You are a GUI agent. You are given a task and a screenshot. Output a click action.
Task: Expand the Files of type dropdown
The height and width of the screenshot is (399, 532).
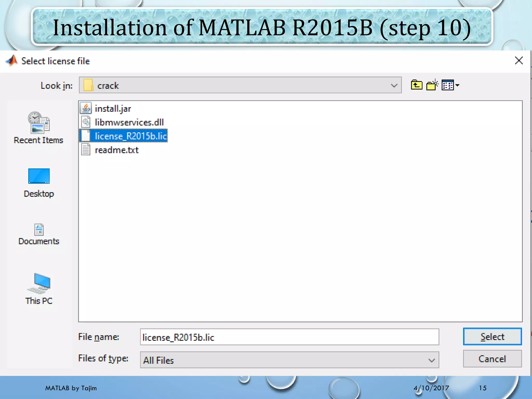(431, 360)
